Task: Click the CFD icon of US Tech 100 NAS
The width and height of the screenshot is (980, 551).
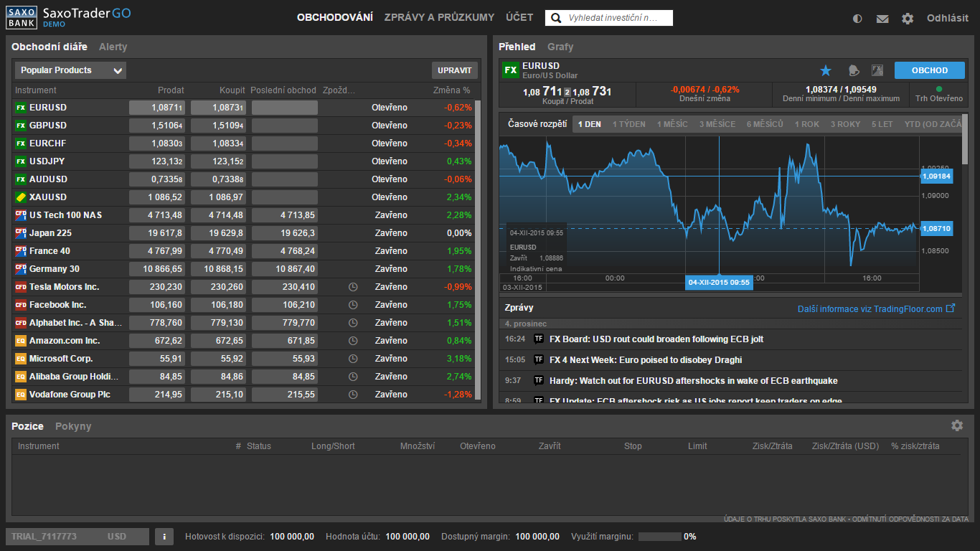Action: (20, 215)
